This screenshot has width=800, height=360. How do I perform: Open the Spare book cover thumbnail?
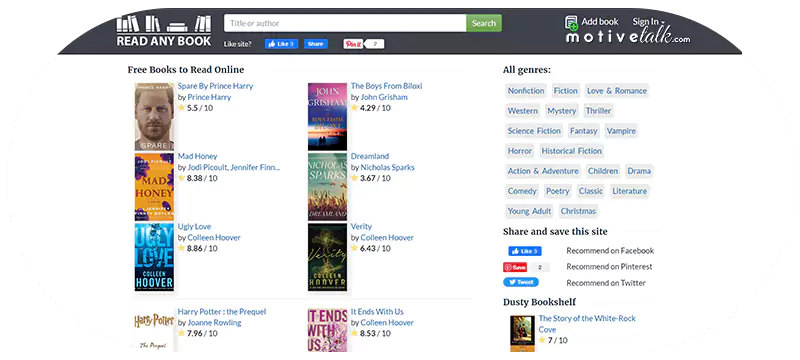tap(154, 117)
